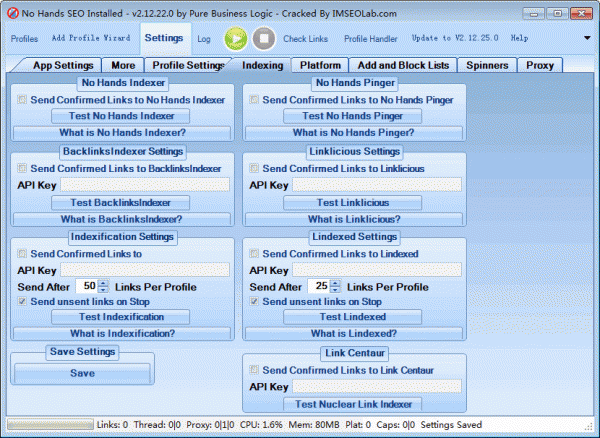Select the Indexing tab
Screen dimensions: 600x438
coord(262,65)
